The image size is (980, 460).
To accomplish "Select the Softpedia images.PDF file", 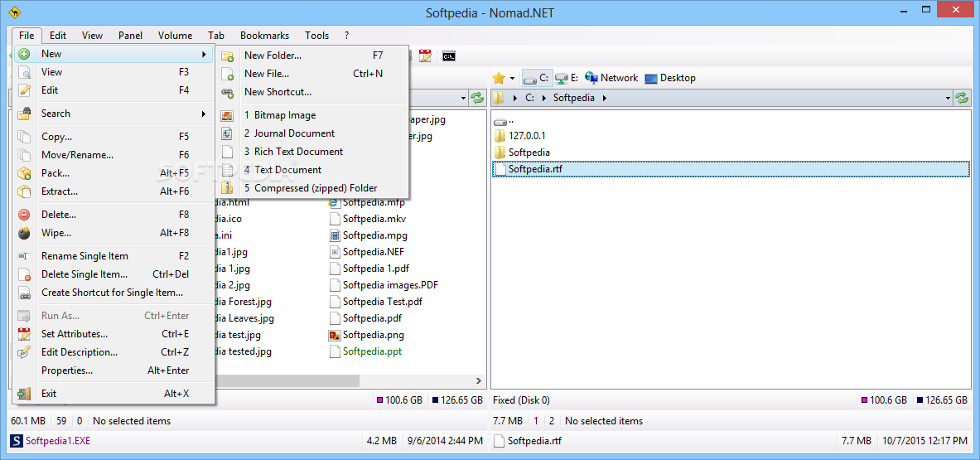I will click(383, 286).
